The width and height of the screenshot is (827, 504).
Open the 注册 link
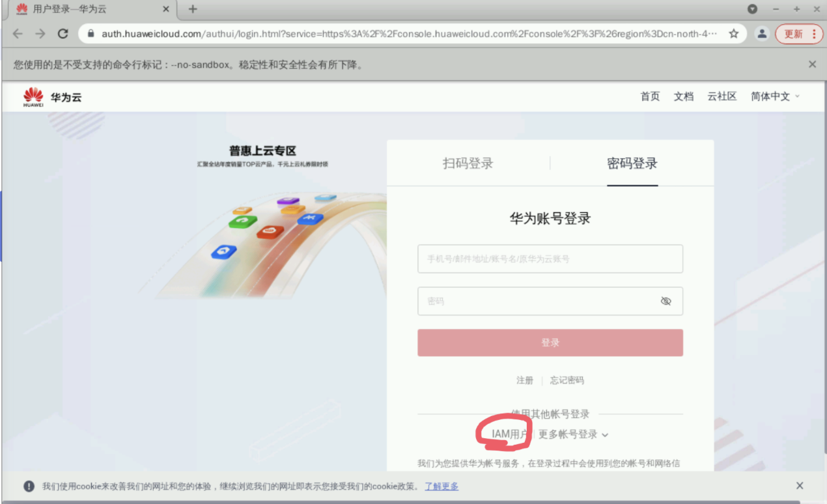(x=525, y=380)
